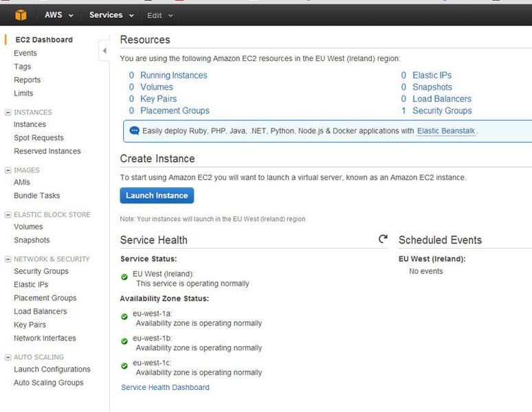Open Network Interfaces in the sidebar
The width and height of the screenshot is (532, 412).
pos(45,338)
